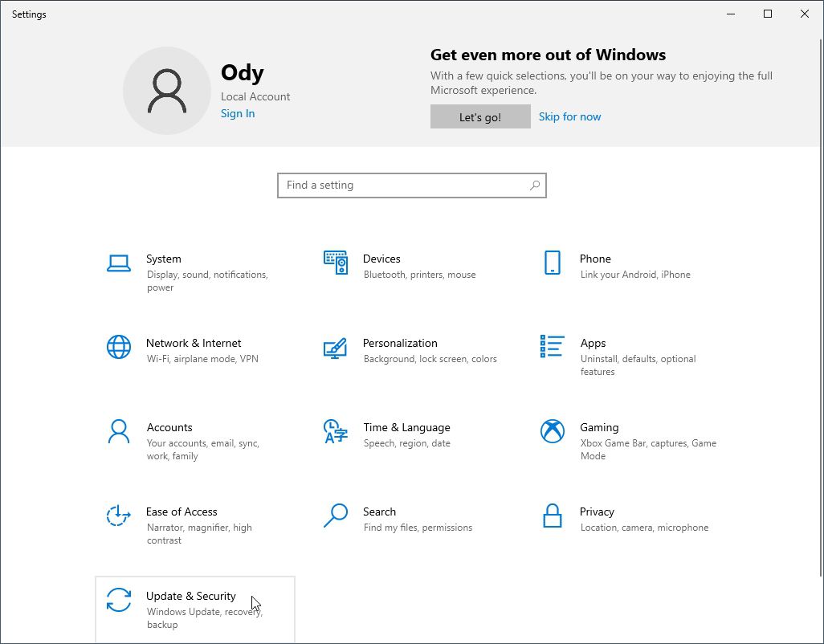Click 'Your accounts, email, sync, work, family'
The width and height of the screenshot is (824, 644).
203,450
